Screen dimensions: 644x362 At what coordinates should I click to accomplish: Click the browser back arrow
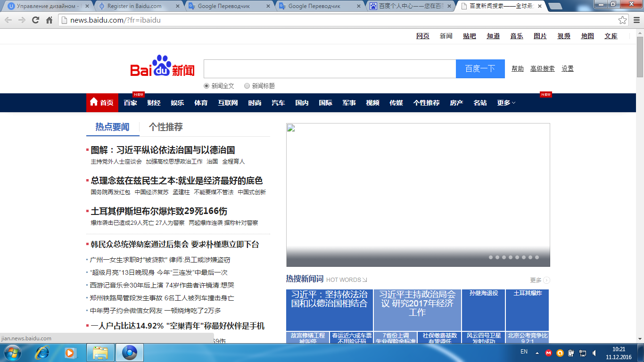click(8, 20)
